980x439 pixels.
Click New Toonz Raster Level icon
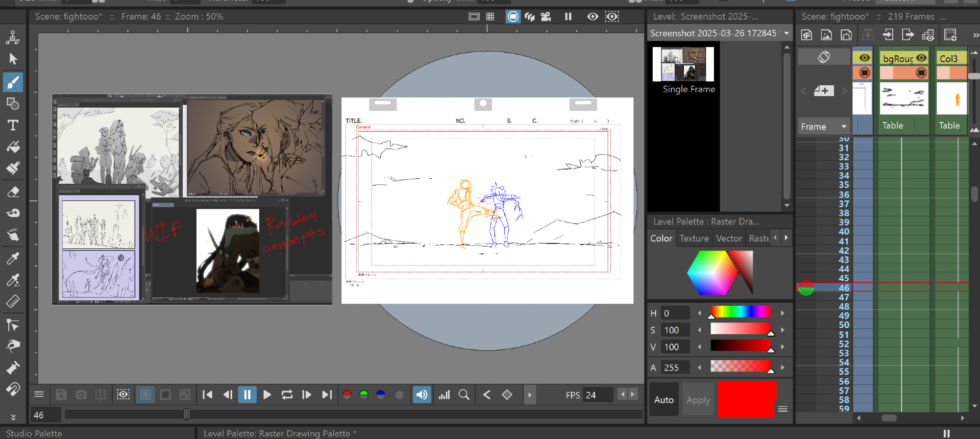807,35
